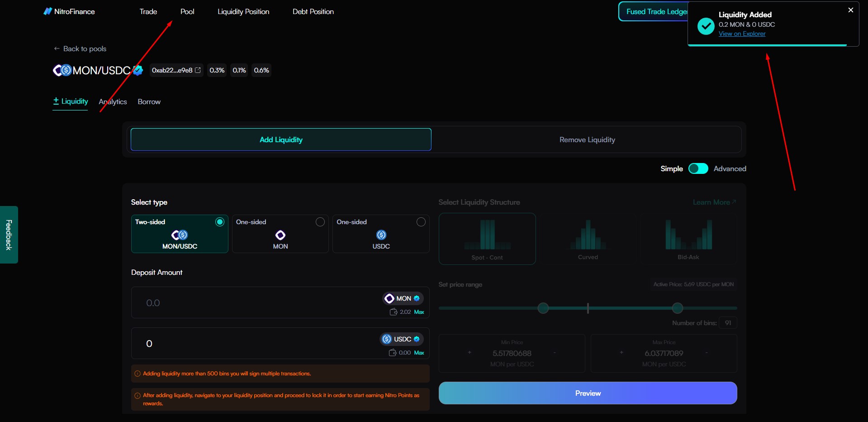
Task: Select Two-sided MON/USDC radio option
Action: [220, 222]
